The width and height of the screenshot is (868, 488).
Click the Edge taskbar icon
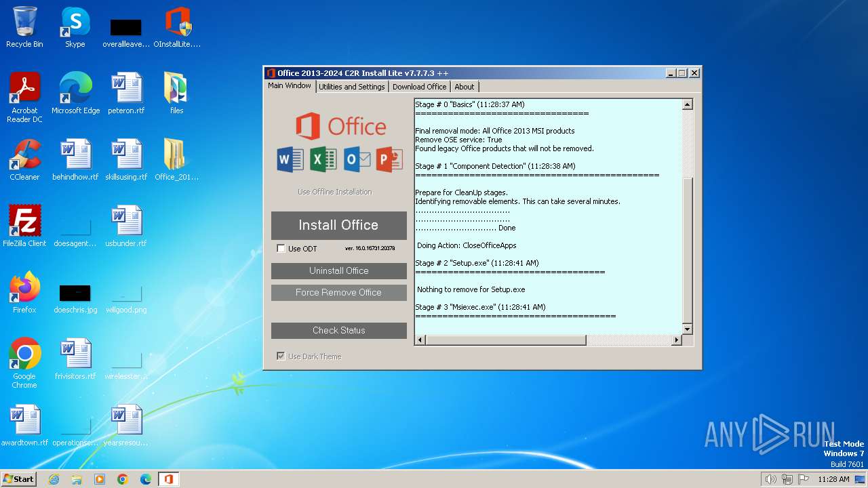coord(146,479)
